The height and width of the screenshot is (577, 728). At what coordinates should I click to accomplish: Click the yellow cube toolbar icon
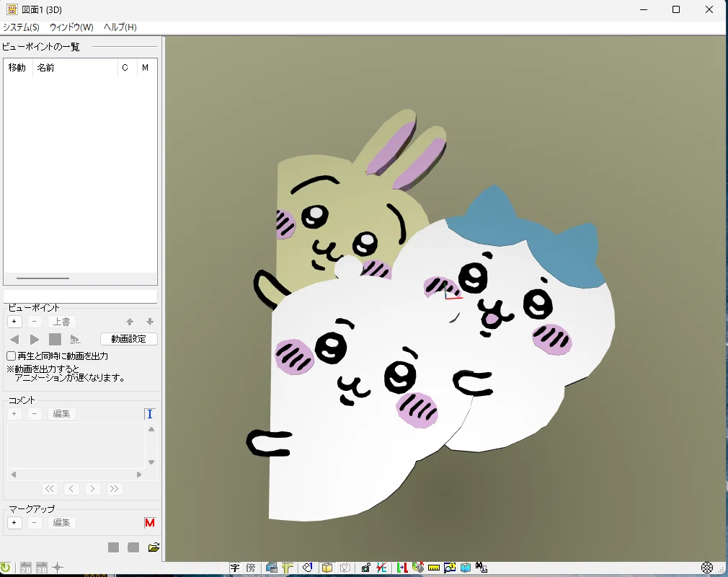[327, 568]
